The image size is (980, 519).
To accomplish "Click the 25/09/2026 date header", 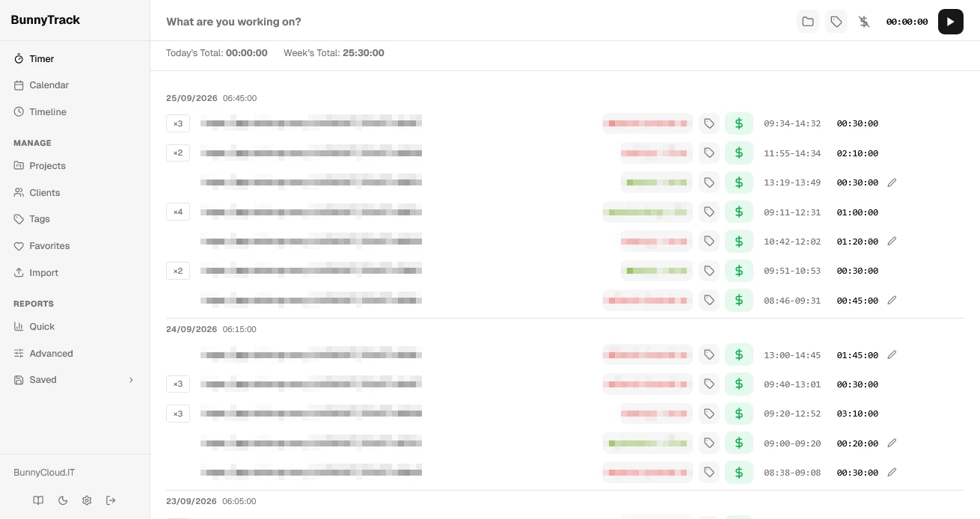I will click(x=192, y=98).
